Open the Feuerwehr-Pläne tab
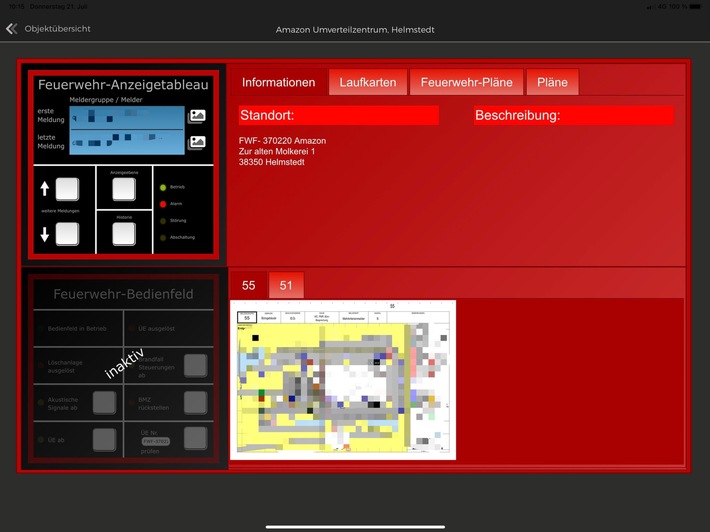The height and width of the screenshot is (532, 710). coord(466,82)
